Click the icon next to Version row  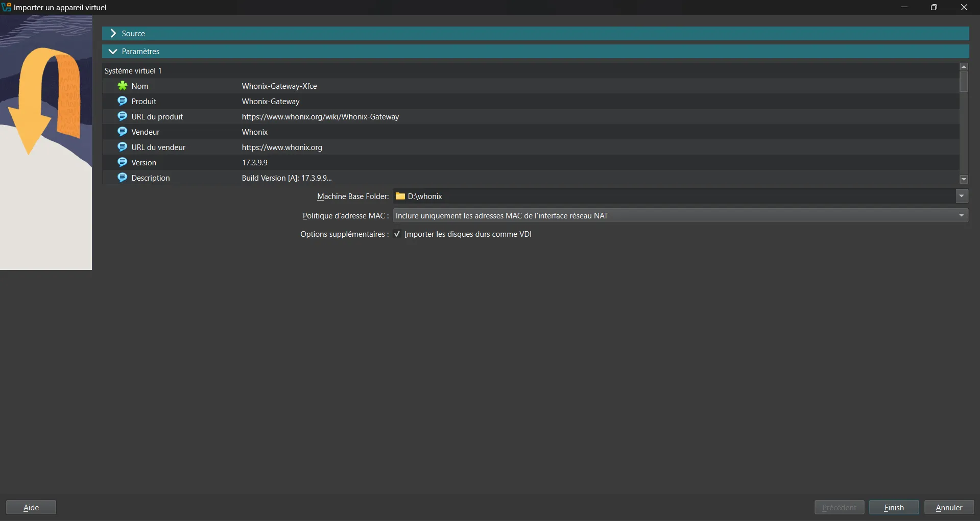tap(123, 162)
